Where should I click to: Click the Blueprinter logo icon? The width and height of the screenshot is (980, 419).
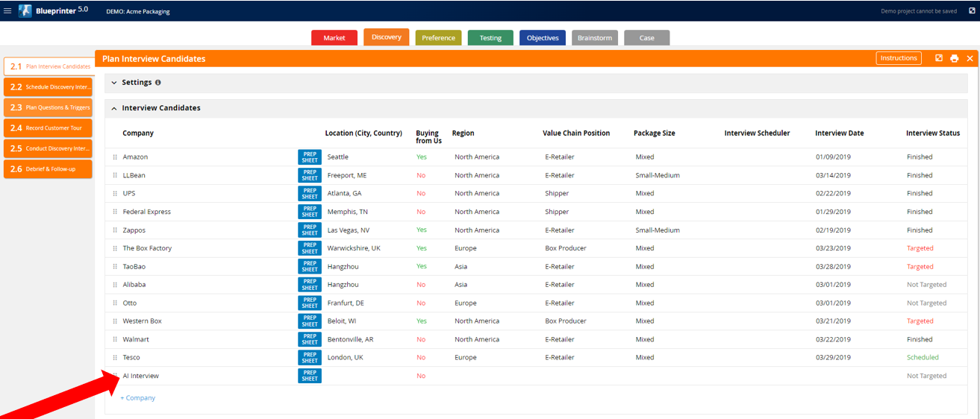click(x=25, y=11)
